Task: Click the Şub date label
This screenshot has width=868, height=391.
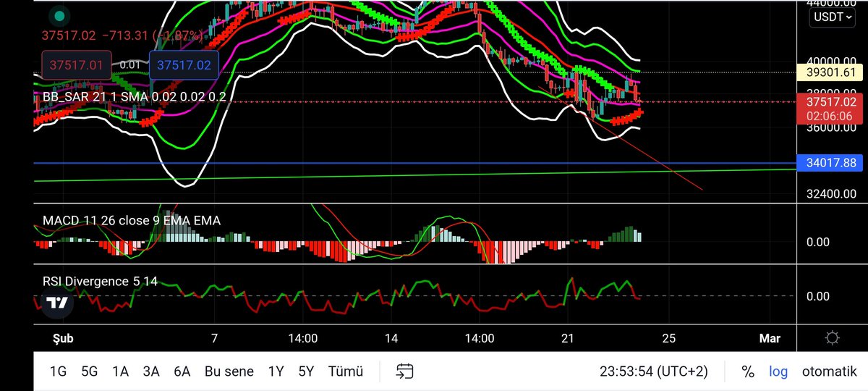Action: click(63, 338)
